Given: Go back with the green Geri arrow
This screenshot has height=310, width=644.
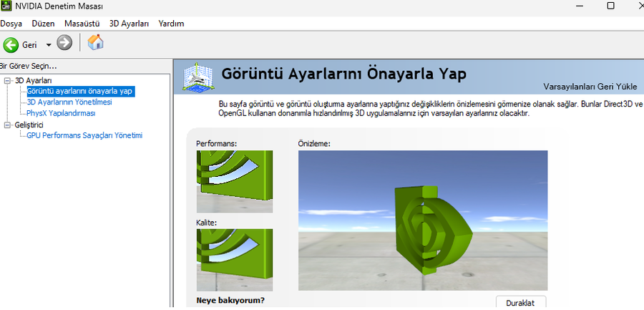Looking at the screenshot, I should (x=11, y=44).
